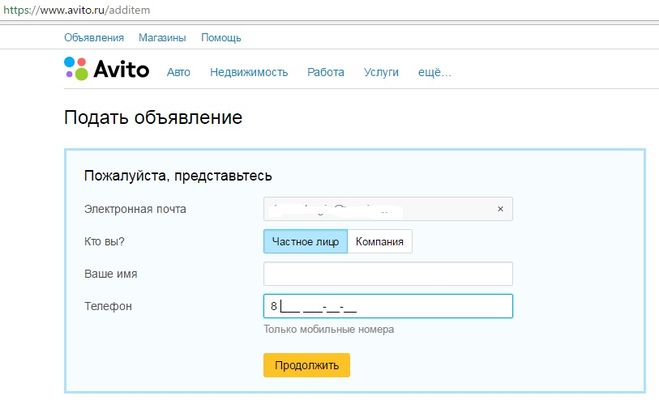Select the Компания option
Viewport: 659px width, 400px height.
380,242
